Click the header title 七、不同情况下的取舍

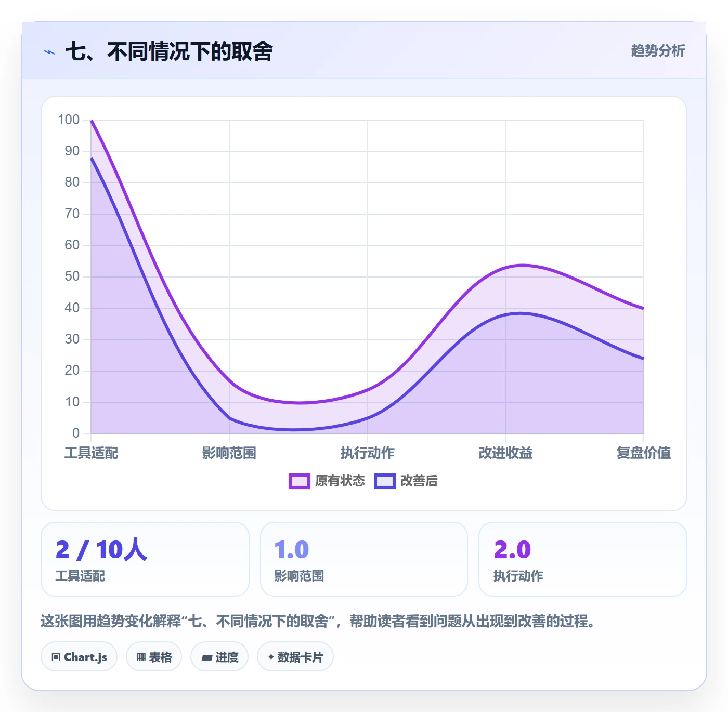(x=169, y=51)
